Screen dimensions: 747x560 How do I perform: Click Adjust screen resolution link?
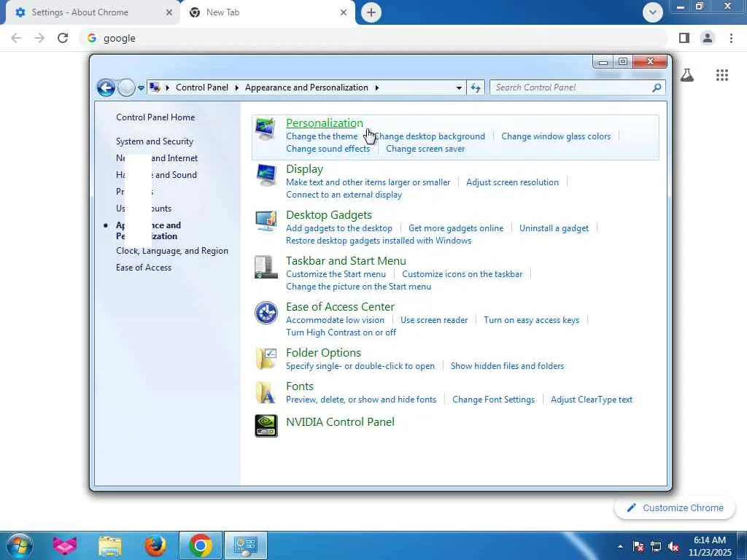click(512, 182)
